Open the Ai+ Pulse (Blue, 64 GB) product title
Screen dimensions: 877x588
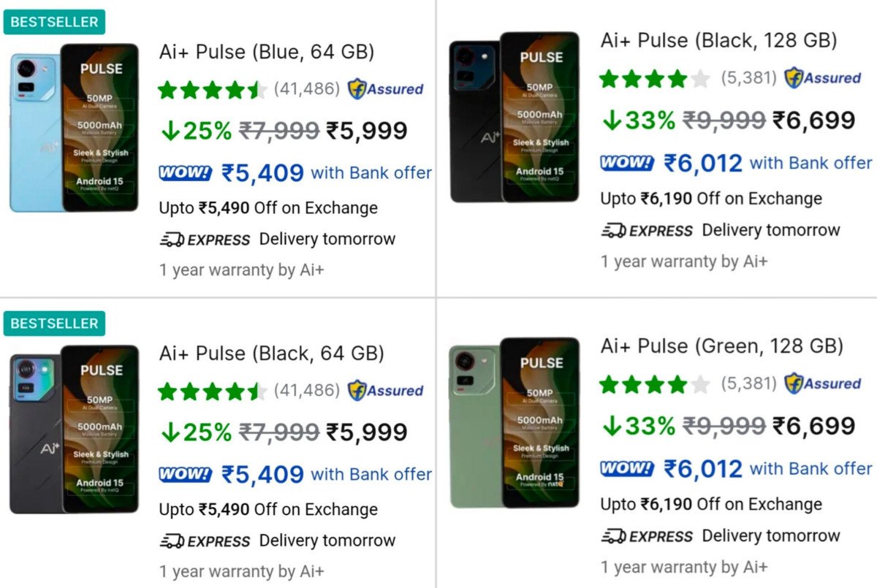click(x=267, y=52)
